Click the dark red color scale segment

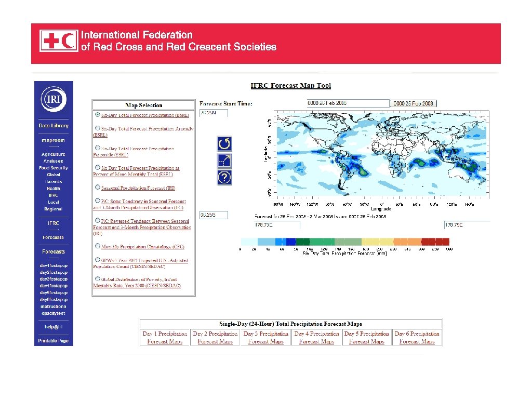(x=435, y=242)
